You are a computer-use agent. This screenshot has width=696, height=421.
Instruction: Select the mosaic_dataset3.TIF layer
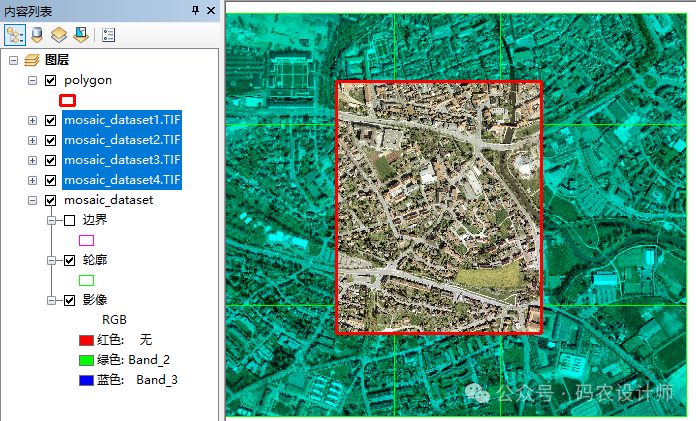[121, 160]
